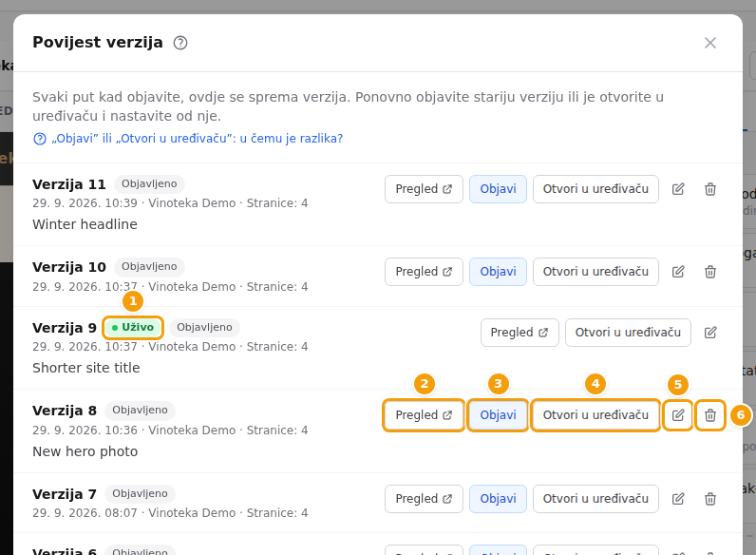
Task: Click the Verzija 10 title
Action: click(x=69, y=267)
